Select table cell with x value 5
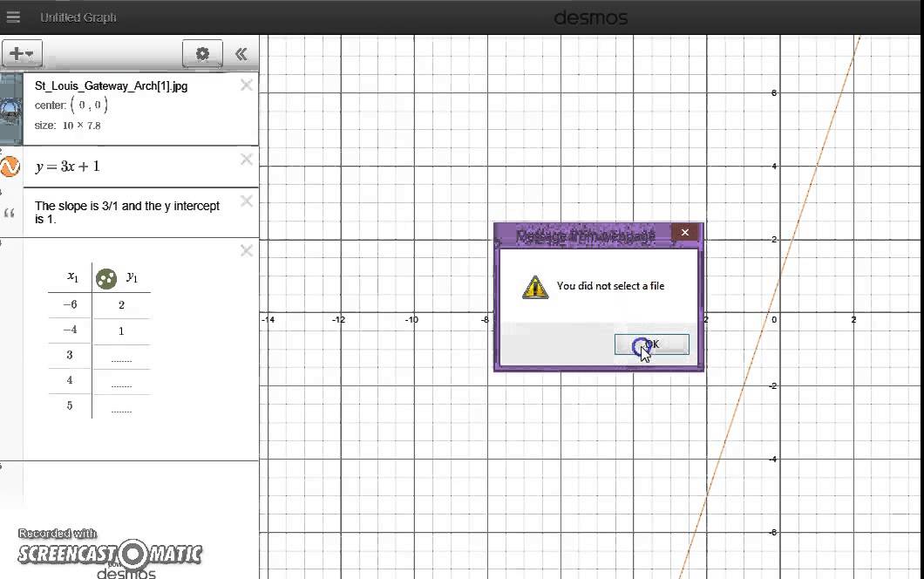This screenshot has height=579, width=924. coord(70,406)
